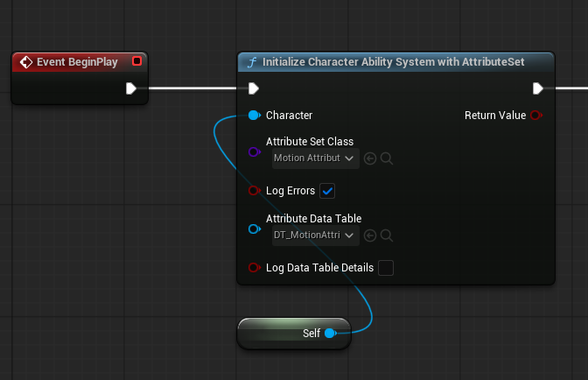Enable the Log Data Table Details checkbox
The height and width of the screenshot is (380, 588).
(385, 268)
